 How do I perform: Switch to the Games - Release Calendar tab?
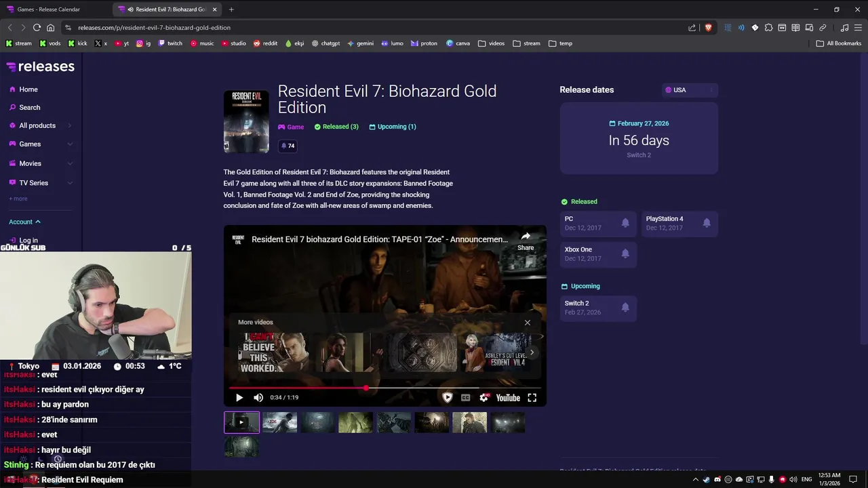(x=48, y=9)
